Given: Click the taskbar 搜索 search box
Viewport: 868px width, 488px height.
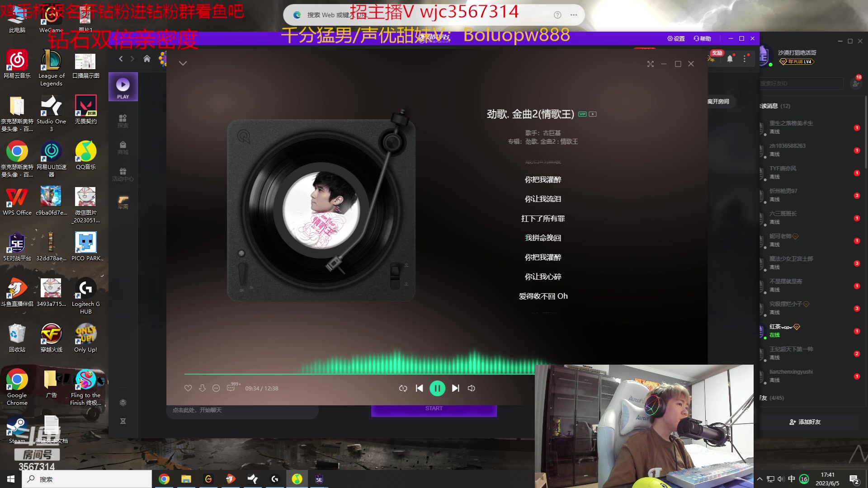Looking at the screenshot, I should pos(87,479).
